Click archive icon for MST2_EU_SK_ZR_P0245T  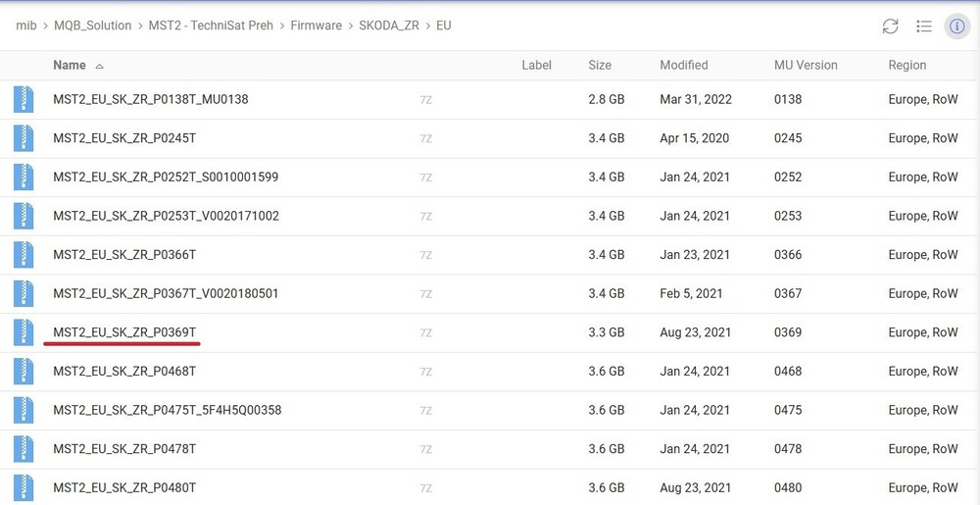24,138
